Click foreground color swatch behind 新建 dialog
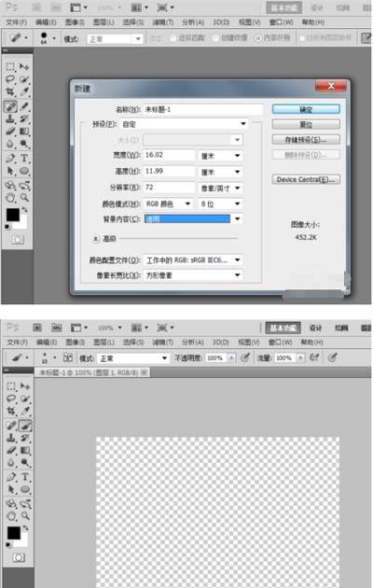Viewport: 373px width, 588px height. (x=13, y=215)
